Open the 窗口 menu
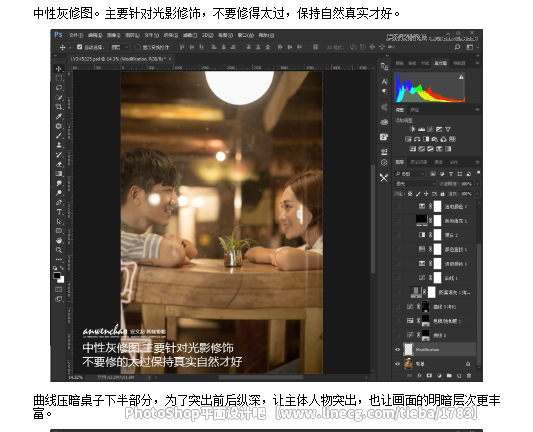Screen dimensions: 533x432 pos(246,35)
